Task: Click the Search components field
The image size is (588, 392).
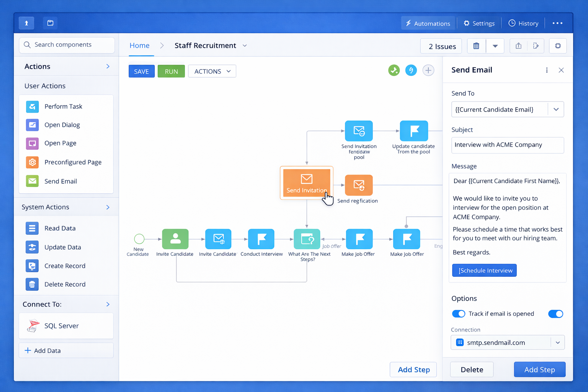Action: coord(67,45)
